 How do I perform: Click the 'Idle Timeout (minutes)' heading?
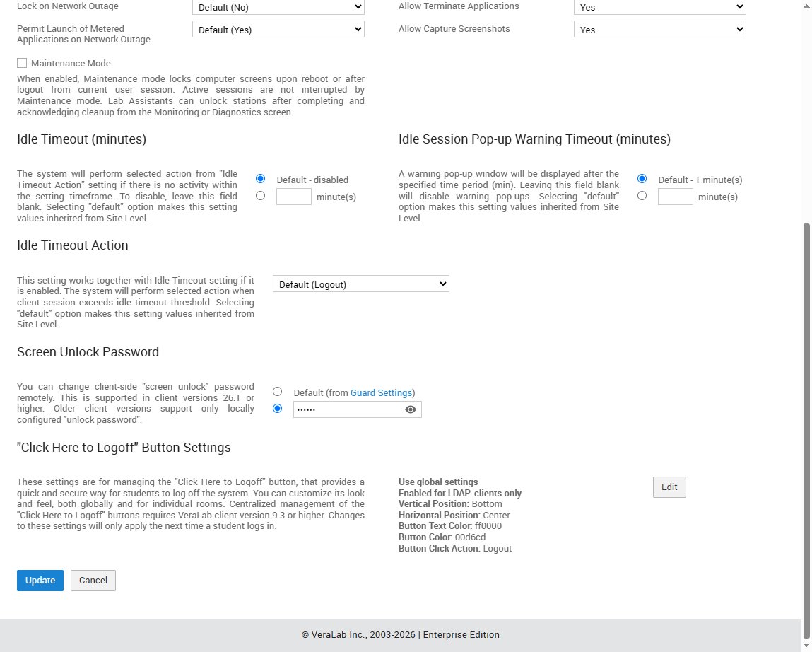82,139
